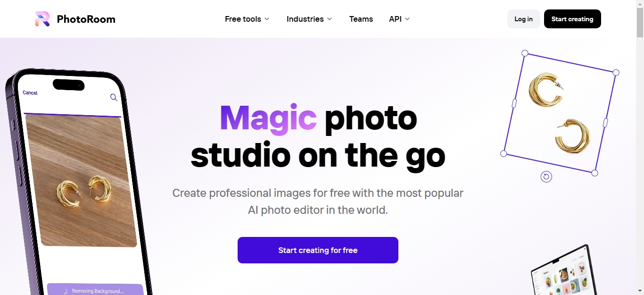
Task: Tap Cancel on the phone mockup
Action: [x=30, y=93]
